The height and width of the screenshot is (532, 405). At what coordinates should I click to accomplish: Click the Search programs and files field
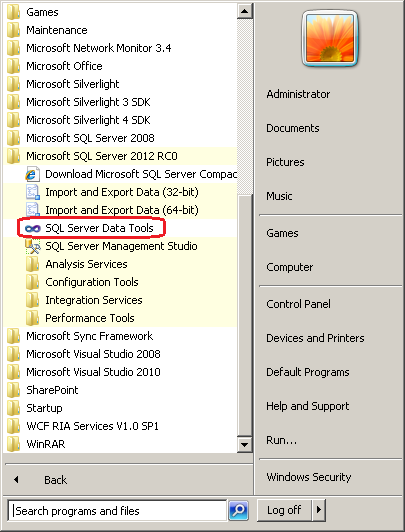click(117, 510)
